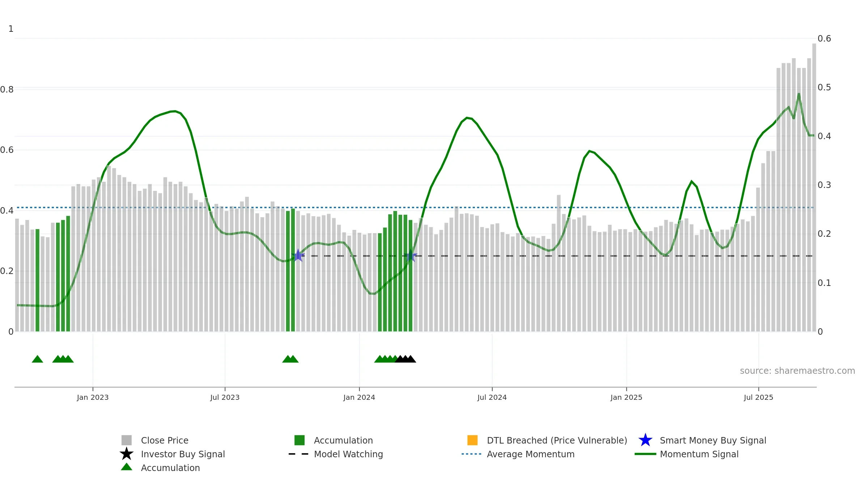The height and width of the screenshot is (488, 868).
Task: Click the black Investor Buy Signal legend star
Action: point(127,454)
